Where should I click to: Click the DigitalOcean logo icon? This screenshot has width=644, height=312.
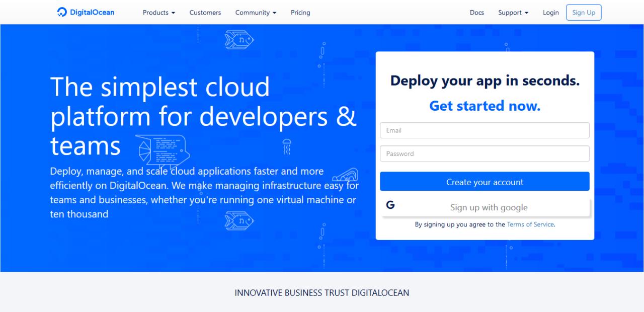tap(62, 13)
